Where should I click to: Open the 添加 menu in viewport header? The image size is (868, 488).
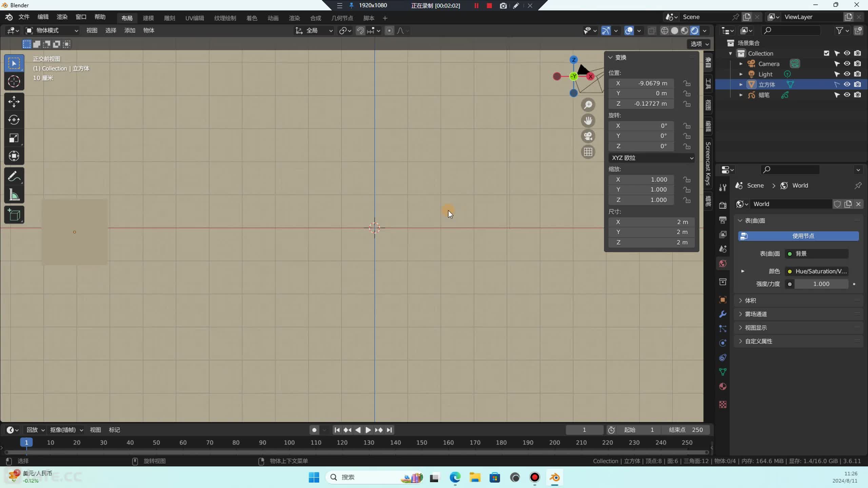(x=130, y=30)
